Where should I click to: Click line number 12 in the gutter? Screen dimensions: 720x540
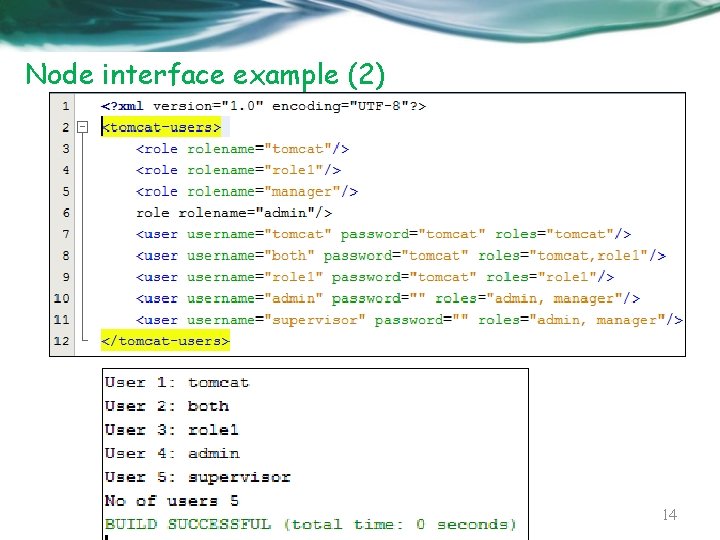pos(62,341)
